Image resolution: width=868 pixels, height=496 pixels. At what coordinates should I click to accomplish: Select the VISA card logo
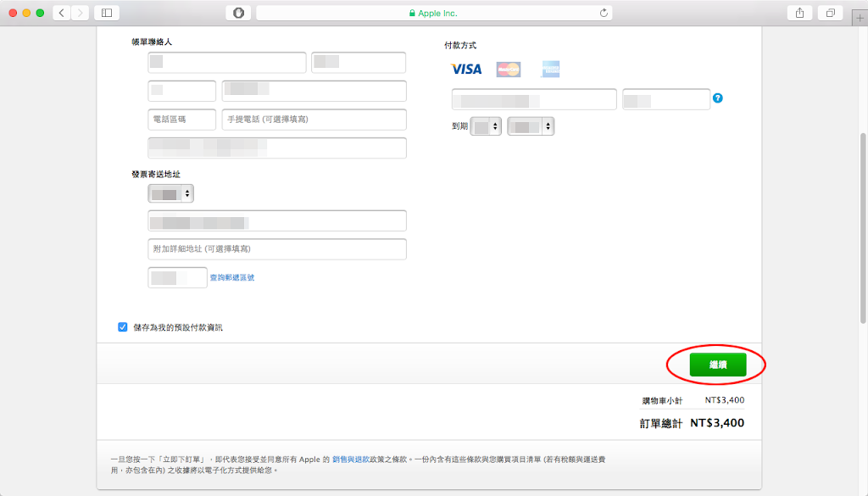click(x=466, y=70)
